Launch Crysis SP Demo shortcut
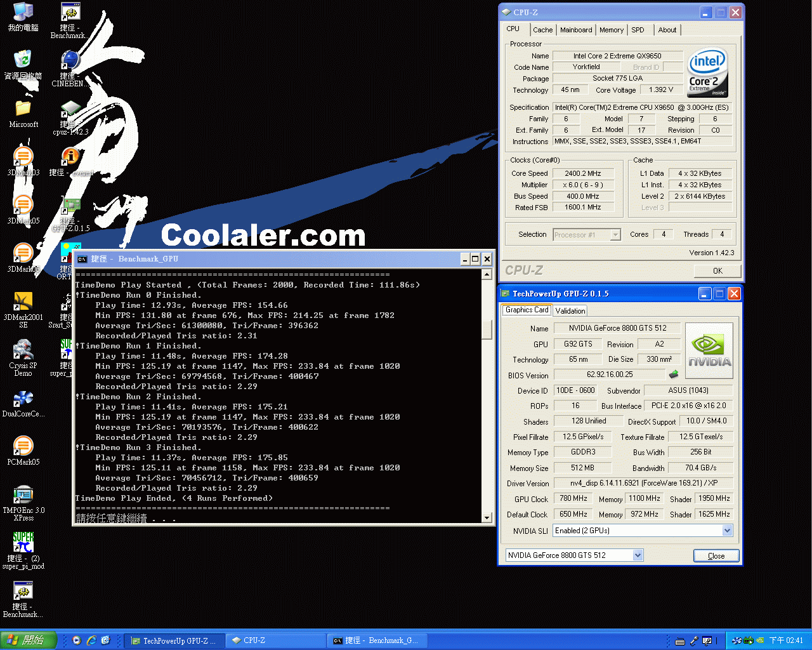Image resolution: width=812 pixels, height=650 pixels. pos(23,358)
